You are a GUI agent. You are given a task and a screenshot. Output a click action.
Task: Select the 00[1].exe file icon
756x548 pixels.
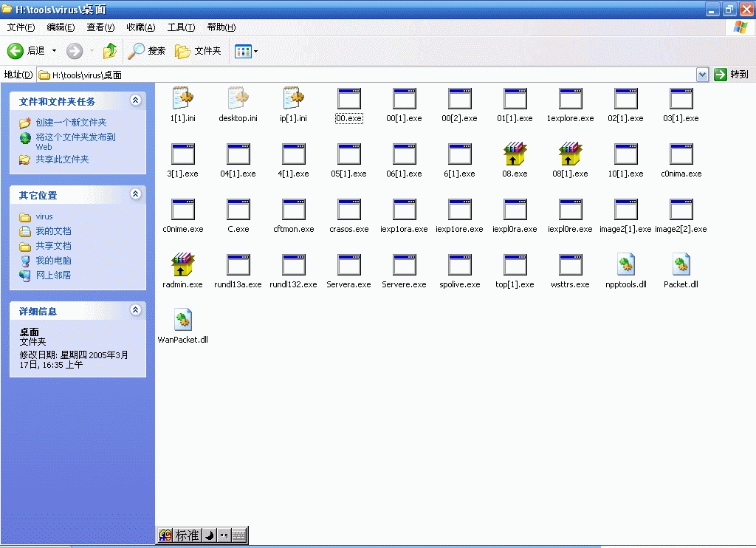click(405, 98)
